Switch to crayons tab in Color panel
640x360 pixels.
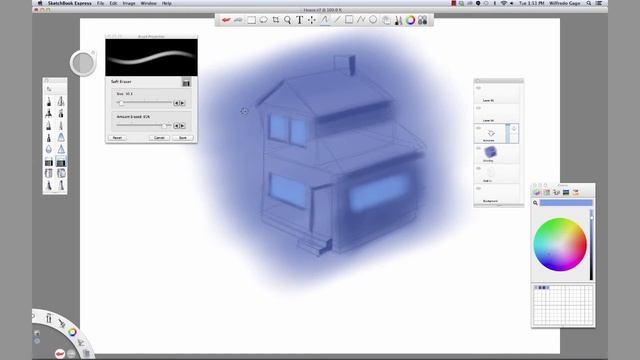click(576, 192)
